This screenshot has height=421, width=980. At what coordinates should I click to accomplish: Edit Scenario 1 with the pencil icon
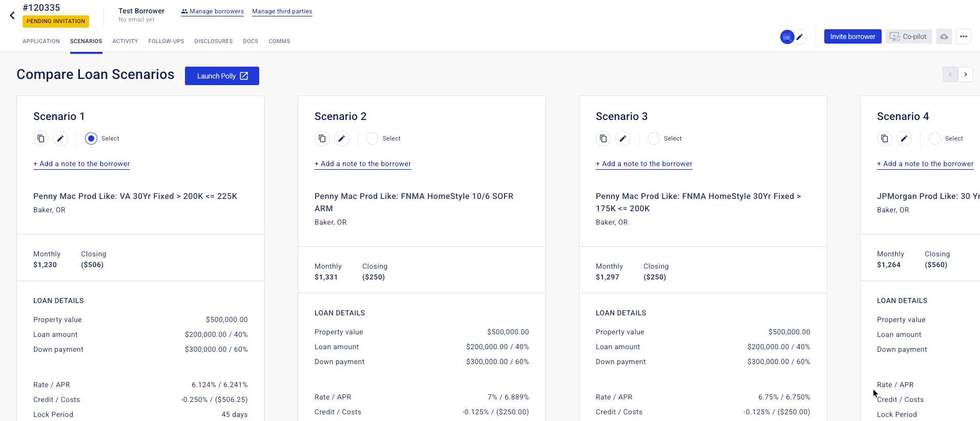[x=60, y=138]
